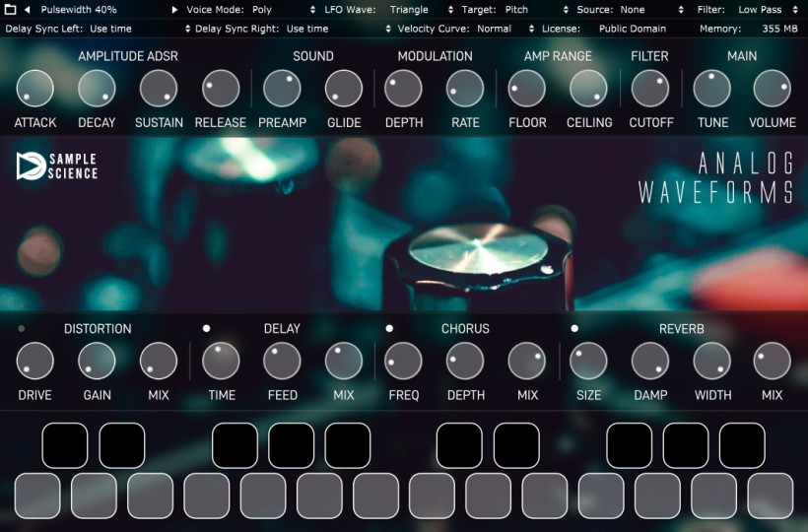The height and width of the screenshot is (532, 808).
Task: Click the main VOLUME knob
Action: (772, 89)
